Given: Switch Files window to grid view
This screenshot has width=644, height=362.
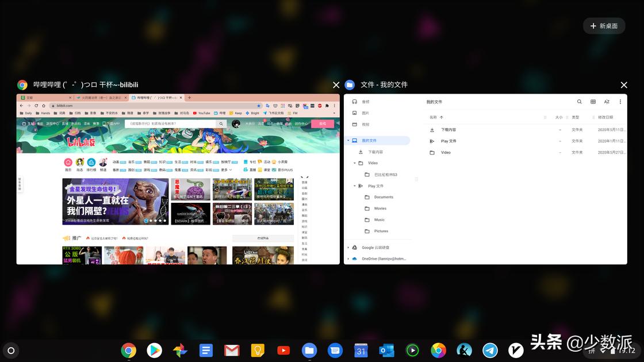Looking at the screenshot, I should 593,101.
